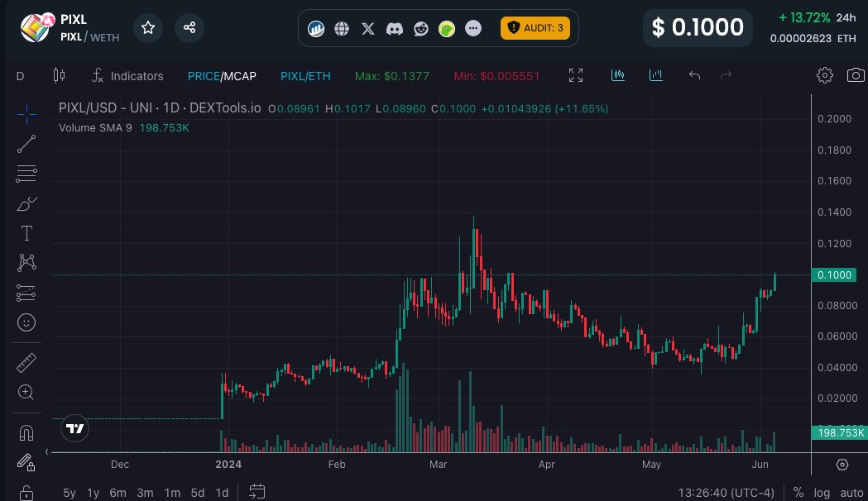
Task: Click the Min: $0.005551 label
Action: (x=496, y=76)
